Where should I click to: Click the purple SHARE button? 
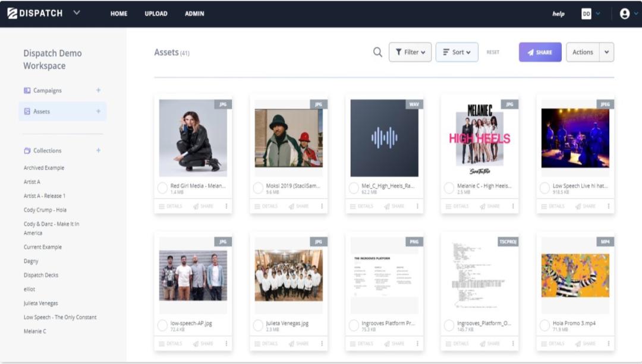tap(540, 52)
